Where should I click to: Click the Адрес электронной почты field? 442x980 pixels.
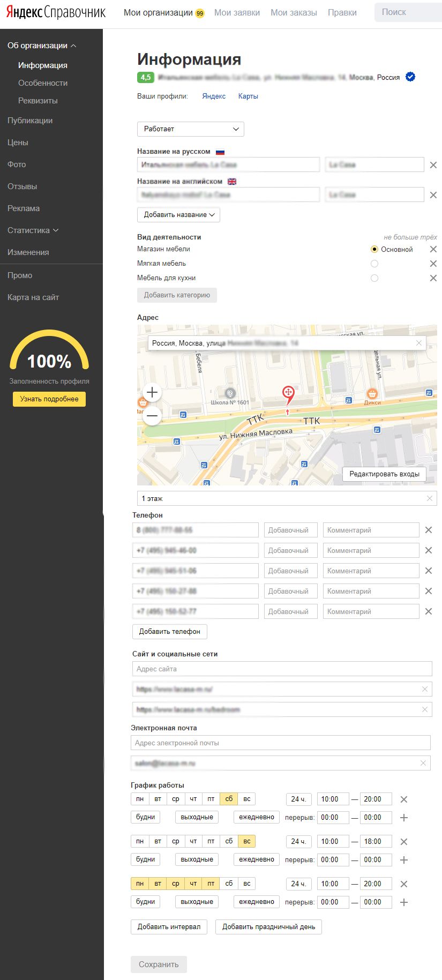(x=281, y=743)
